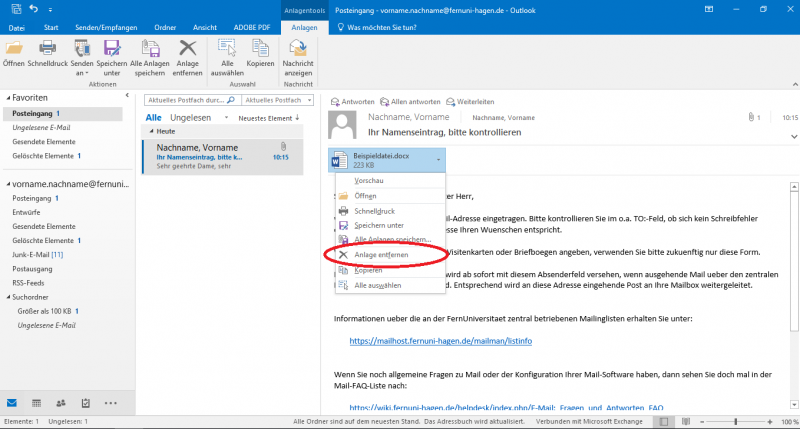Collapse the ribbon with the chevron
Image resolution: width=800 pixels, height=429 pixels.
(x=795, y=84)
